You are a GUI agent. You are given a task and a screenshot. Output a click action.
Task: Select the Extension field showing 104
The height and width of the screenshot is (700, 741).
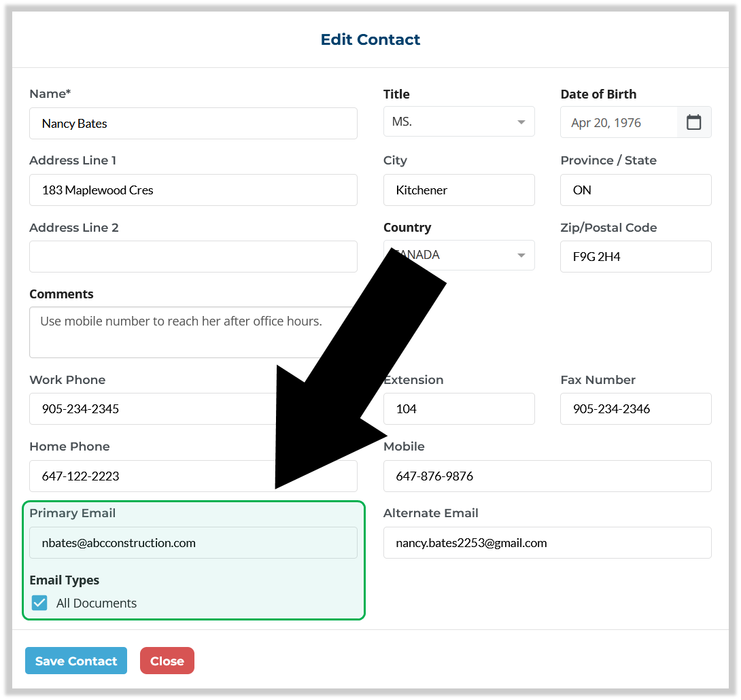459,408
